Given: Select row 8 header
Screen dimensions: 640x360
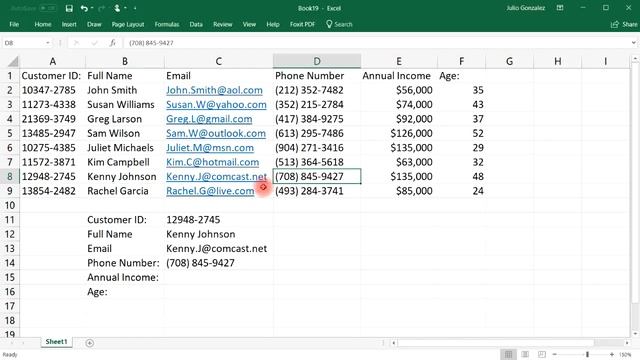Looking at the screenshot, I should (10, 176).
